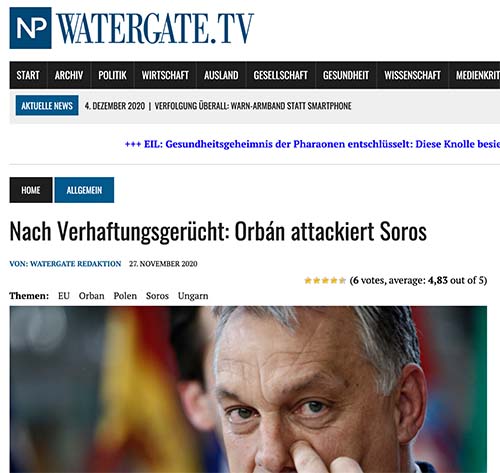Open the EIL Gesundheitsgeheimnis der Pharaonen link
The height and width of the screenshot is (473, 500).
(312, 144)
